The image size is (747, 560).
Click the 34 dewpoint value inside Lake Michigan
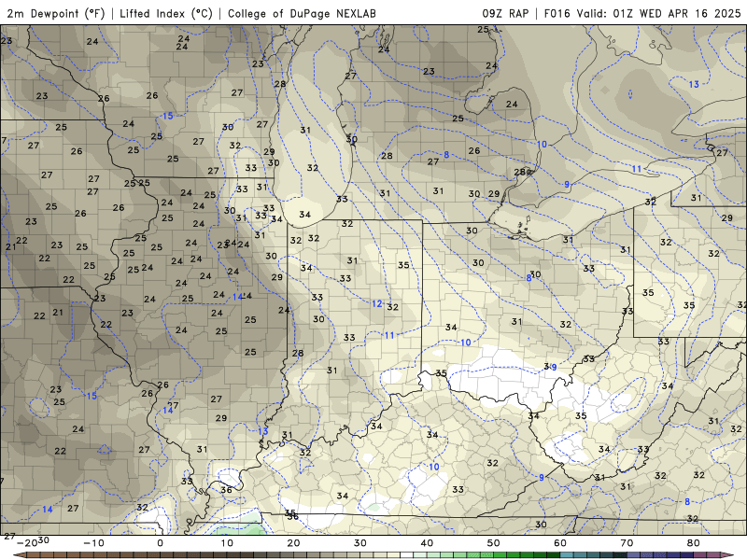pyautogui.click(x=305, y=215)
